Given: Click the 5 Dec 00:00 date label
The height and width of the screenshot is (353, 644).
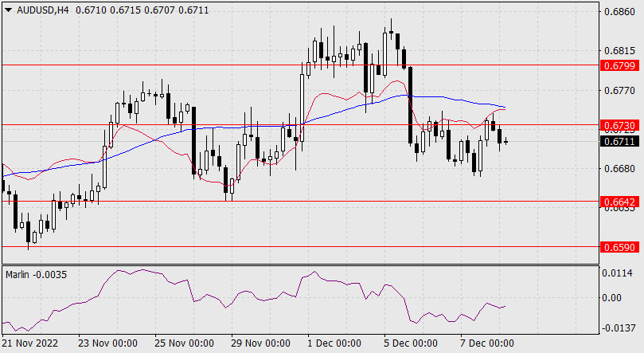Looking at the screenshot, I should (411, 343).
